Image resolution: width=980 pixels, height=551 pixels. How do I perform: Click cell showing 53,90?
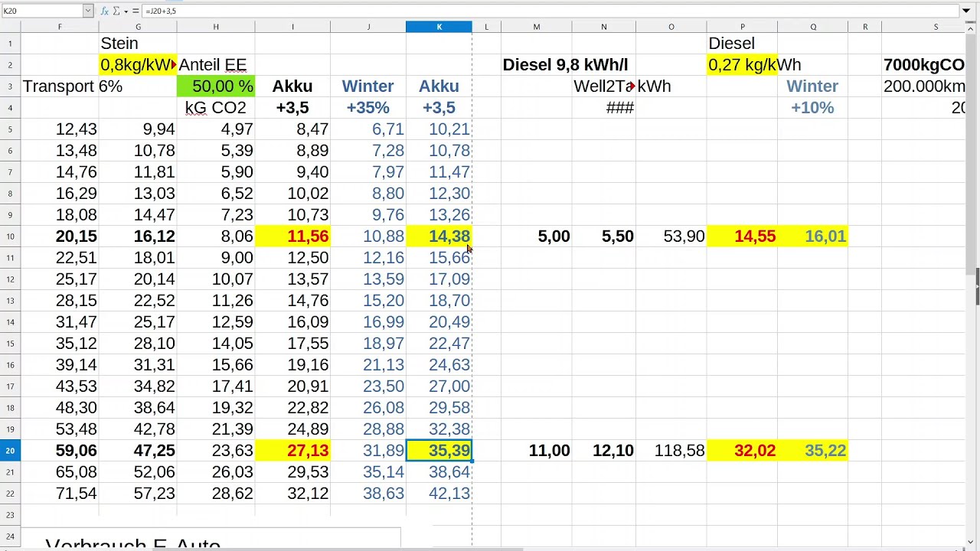coord(671,236)
